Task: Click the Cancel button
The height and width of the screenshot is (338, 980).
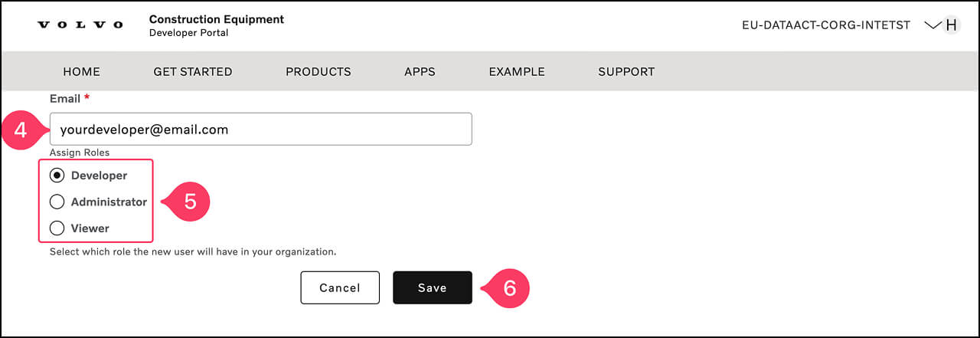Action: point(340,288)
